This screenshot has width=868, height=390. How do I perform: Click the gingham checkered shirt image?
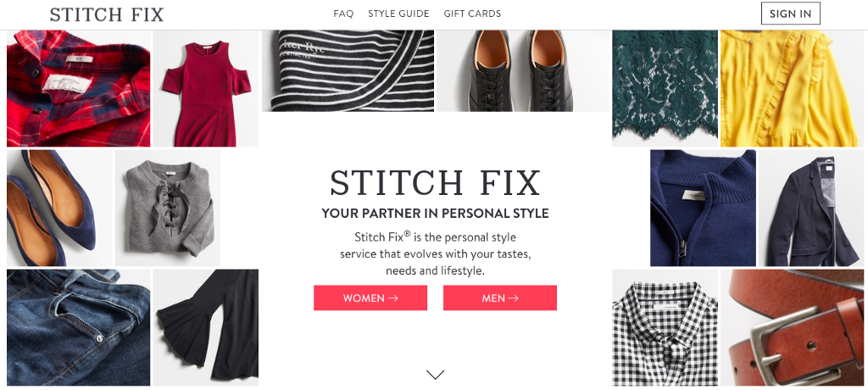665,327
